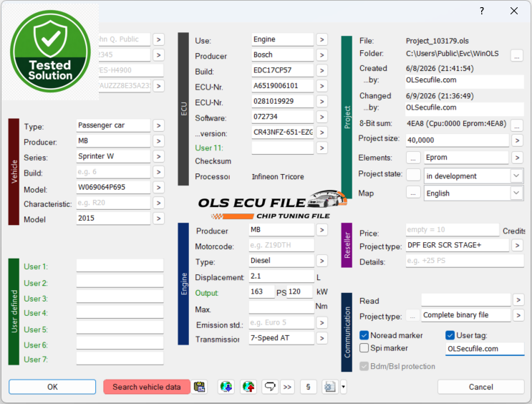The height and width of the screenshot is (404, 532).
Task: Click the > arrow beside Transmission 7-Speed AT
Action: 322,338
